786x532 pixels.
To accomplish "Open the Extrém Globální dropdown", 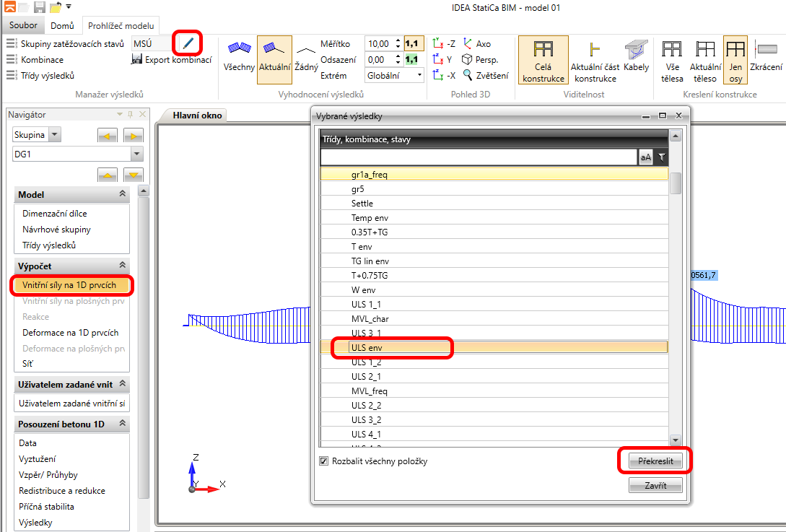I will tap(394, 75).
